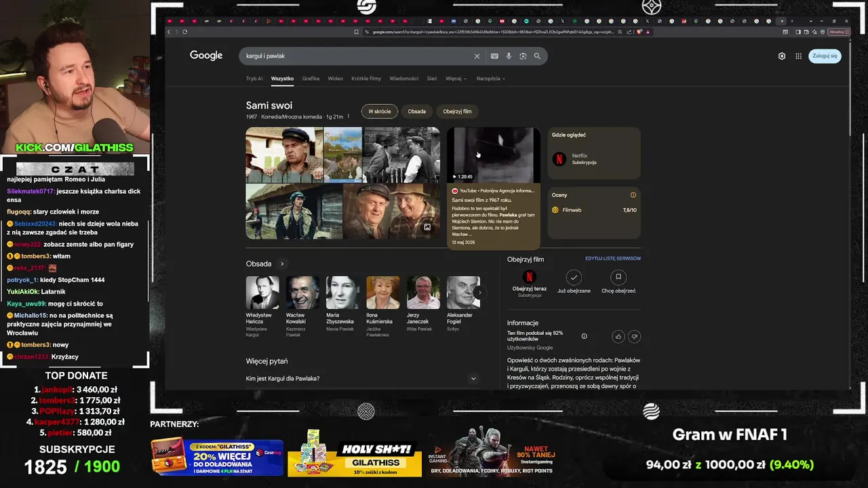Select the Obejrzyj film chip
This screenshot has height=488, width=868.
pyautogui.click(x=457, y=111)
